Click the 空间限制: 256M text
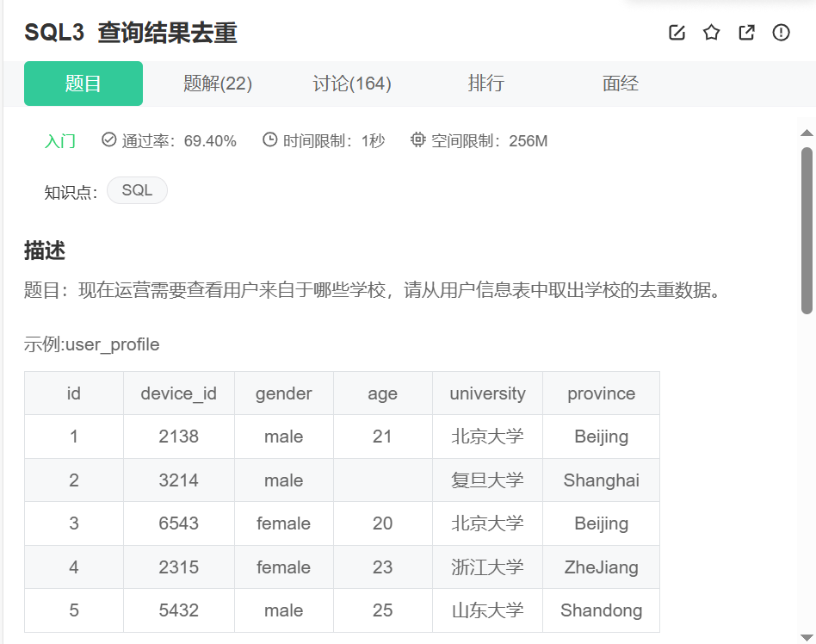 (x=489, y=141)
